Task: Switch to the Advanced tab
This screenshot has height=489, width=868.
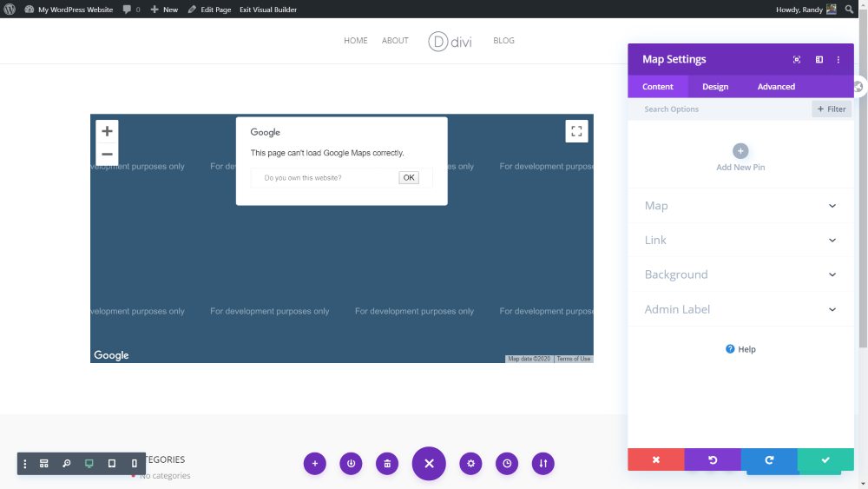Action: [x=776, y=86]
